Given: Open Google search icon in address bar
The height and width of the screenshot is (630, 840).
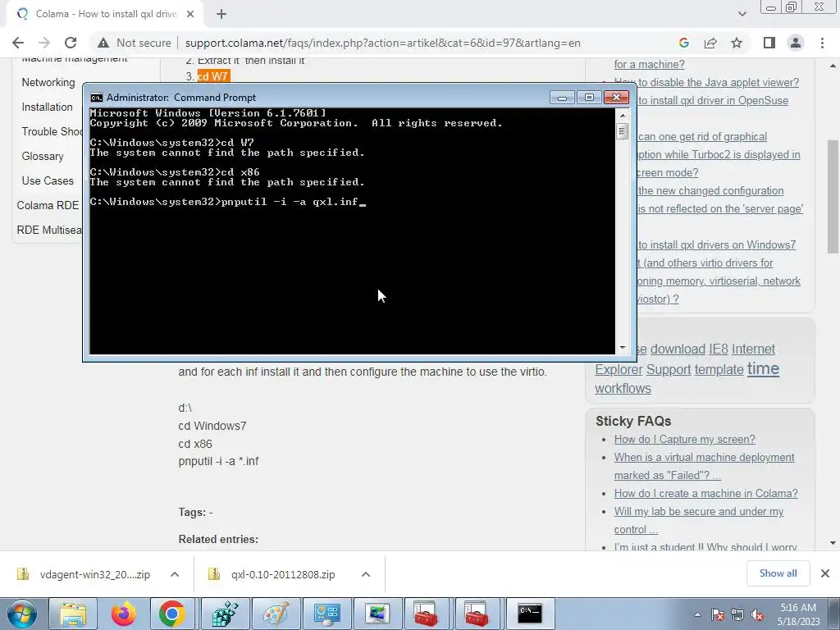Looking at the screenshot, I should [x=683, y=43].
